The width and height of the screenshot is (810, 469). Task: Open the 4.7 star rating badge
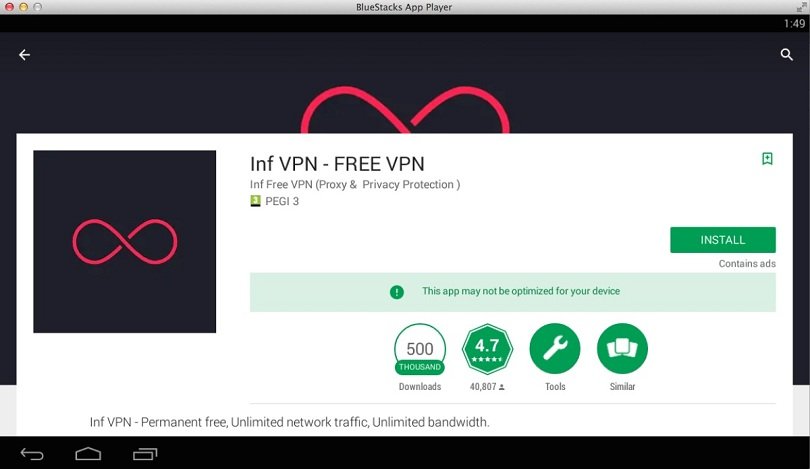point(487,349)
